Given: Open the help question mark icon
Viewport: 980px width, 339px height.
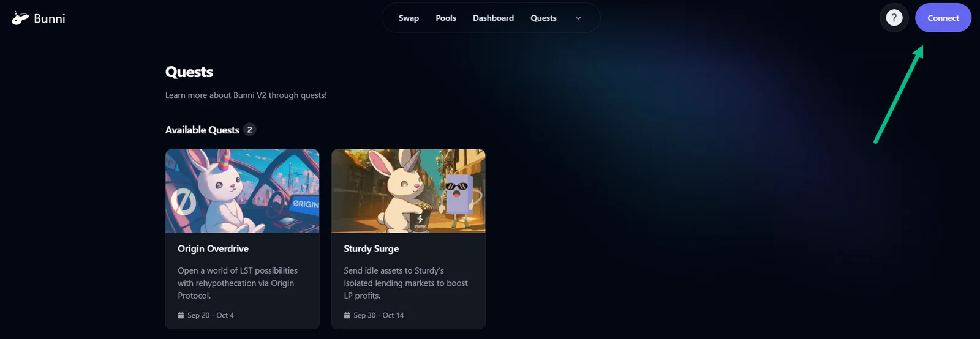Looking at the screenshot, I should click(894, 18).
